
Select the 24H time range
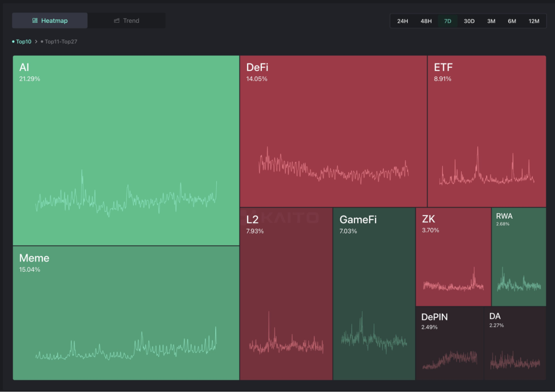pos(402,21)
